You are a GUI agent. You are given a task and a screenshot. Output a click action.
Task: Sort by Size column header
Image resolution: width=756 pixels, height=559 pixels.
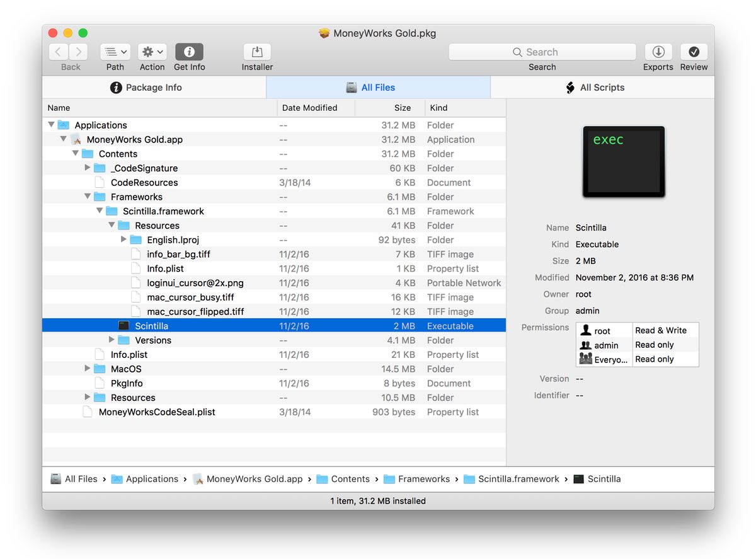click(390, 108)
